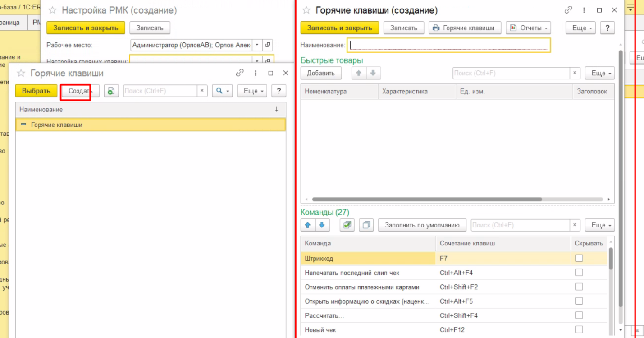Open the search magnifier dropdown in hotkeys list
Screen dimensions: 644x338
tap(223, 91)
